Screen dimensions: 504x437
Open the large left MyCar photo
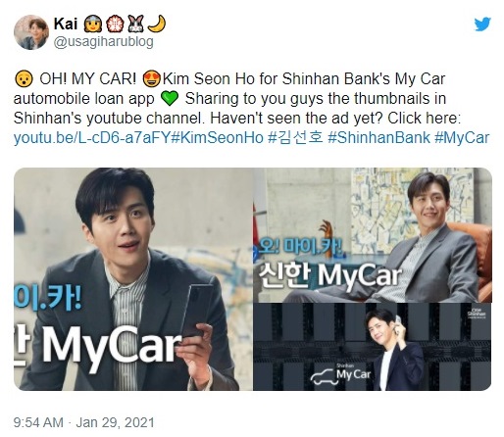tap(133, 279)
